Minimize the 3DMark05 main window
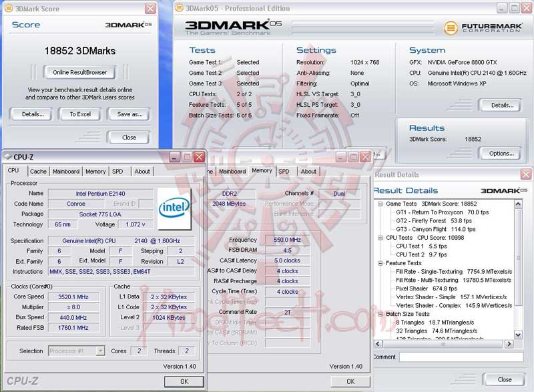The image size is (534, 392). tap(502, 9)
